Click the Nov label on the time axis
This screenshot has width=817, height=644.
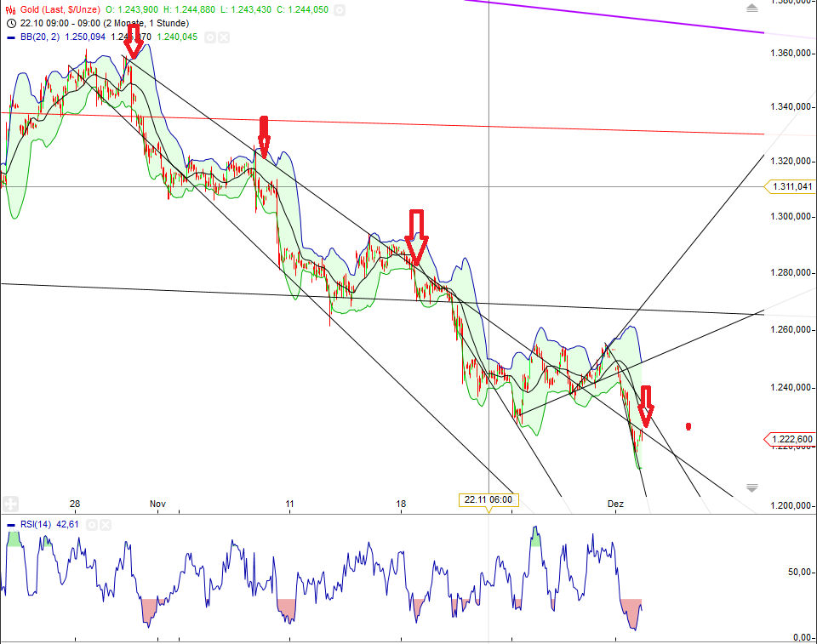157,504
